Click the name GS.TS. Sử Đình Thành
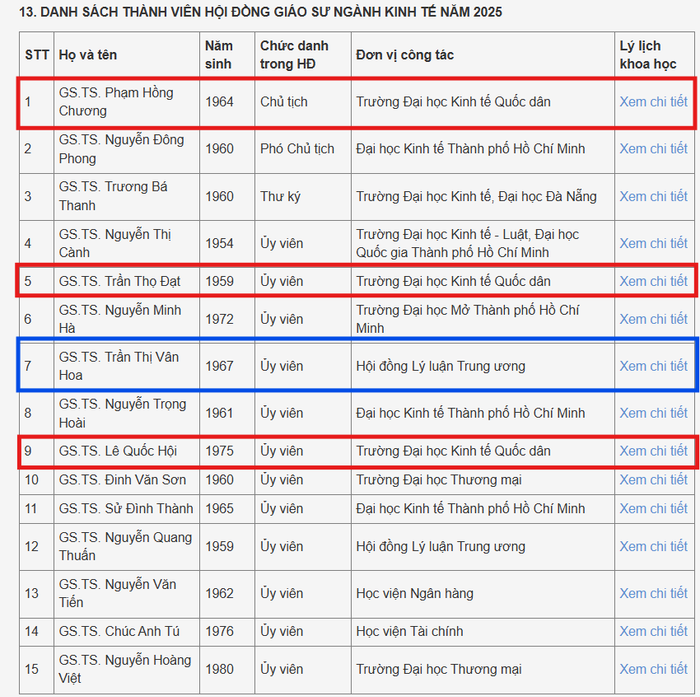700x697 pixels. [126, 509]
